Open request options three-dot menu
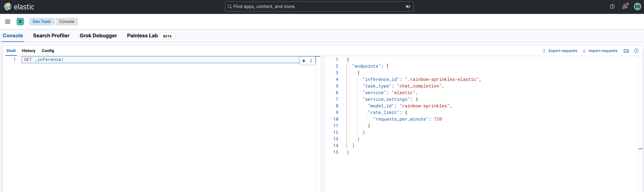Viewport: 644px width, 192px height. coord(311,61)
